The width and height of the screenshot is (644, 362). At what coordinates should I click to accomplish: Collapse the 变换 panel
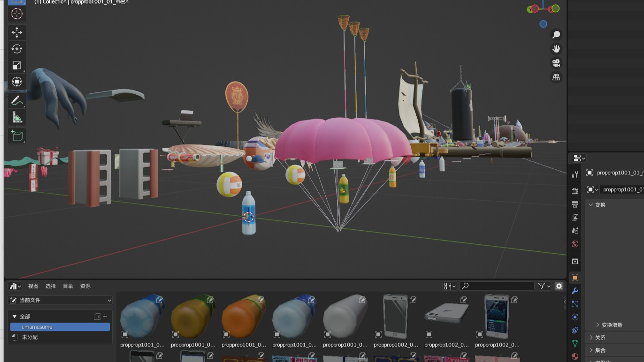[600, 205]
